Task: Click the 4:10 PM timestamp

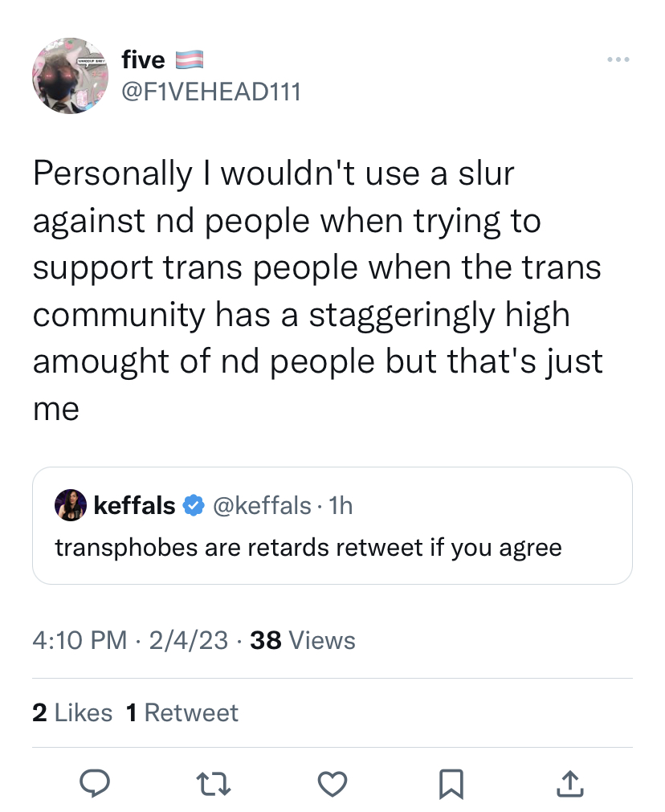Action: 80,640
